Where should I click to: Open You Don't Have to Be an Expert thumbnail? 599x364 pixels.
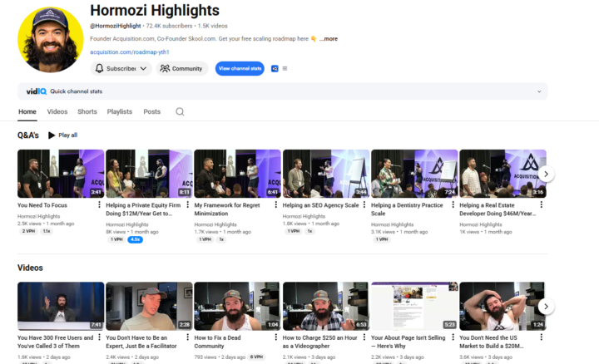point(149,306)
